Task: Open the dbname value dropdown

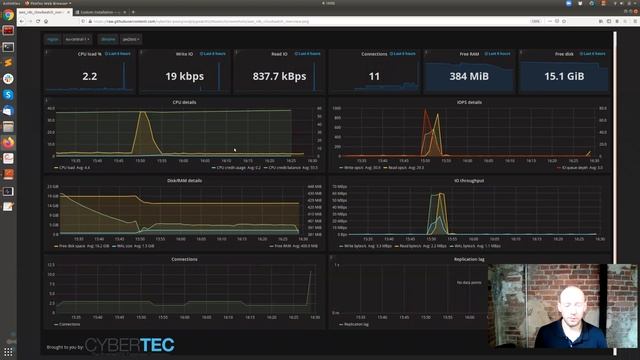Action: coord(131,39)
